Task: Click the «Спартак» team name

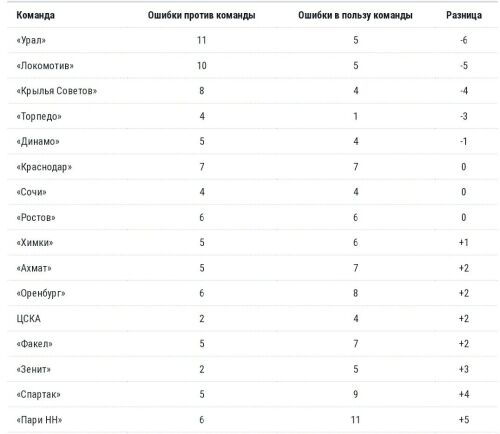Action: coord(38,395)
